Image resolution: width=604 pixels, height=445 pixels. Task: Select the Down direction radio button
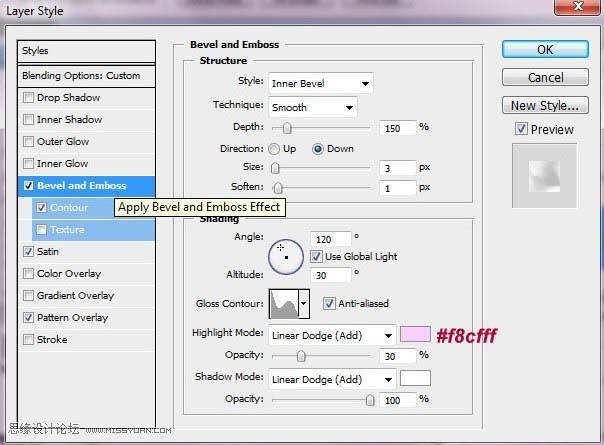318,149
